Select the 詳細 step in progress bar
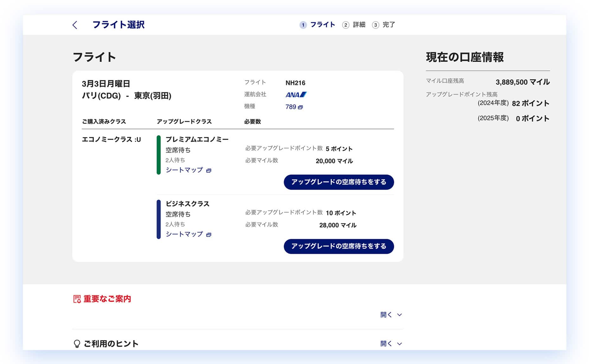The height and width of the screenshot is (364, 589). tap(359, 25)
